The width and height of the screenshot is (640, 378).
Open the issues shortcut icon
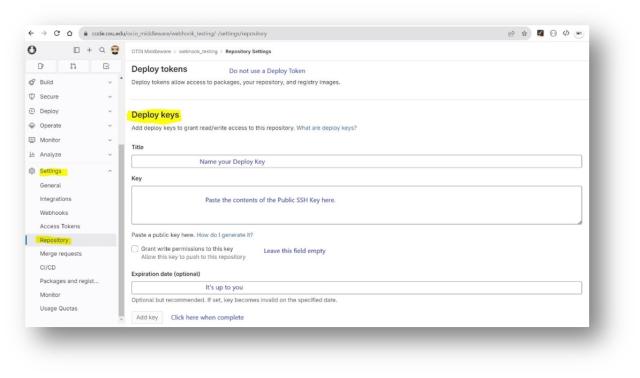tap(40, 66)
